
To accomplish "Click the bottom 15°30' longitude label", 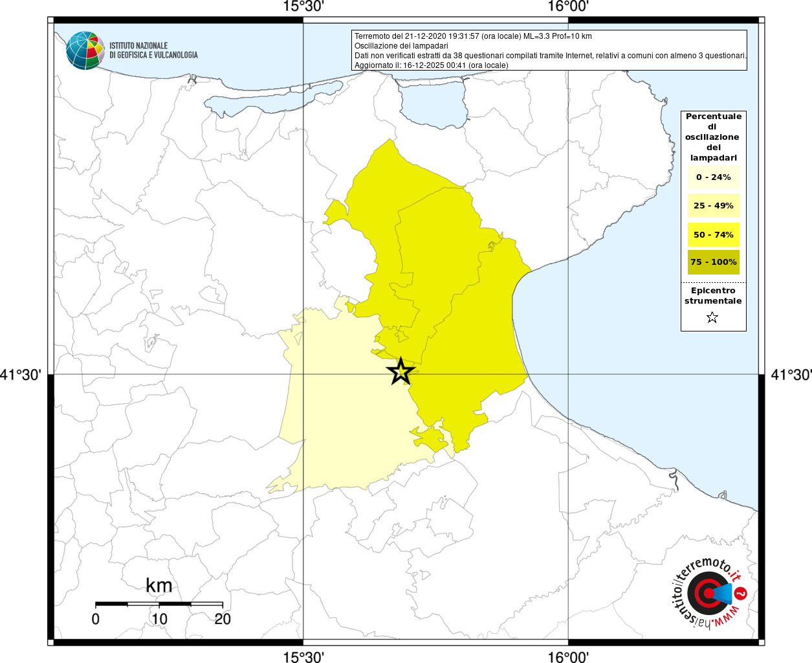I will tap(303, 657).
